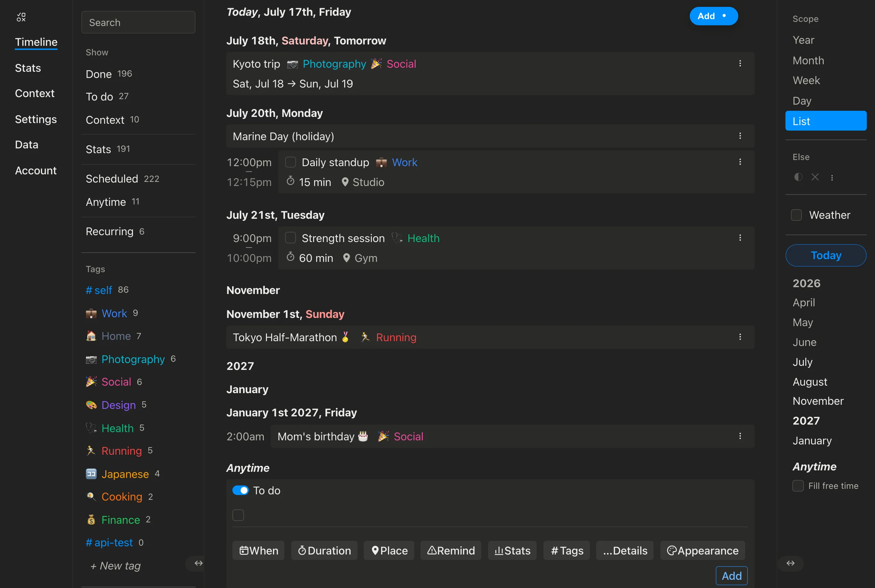Open the Mom's birthday three-dot menu
Screen dimensions: 875x588
(x=740, y=436)
